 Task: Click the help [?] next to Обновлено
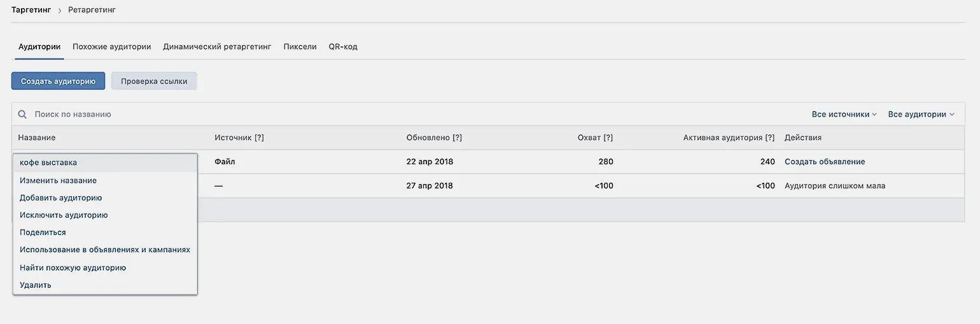[x=457, y=137]
